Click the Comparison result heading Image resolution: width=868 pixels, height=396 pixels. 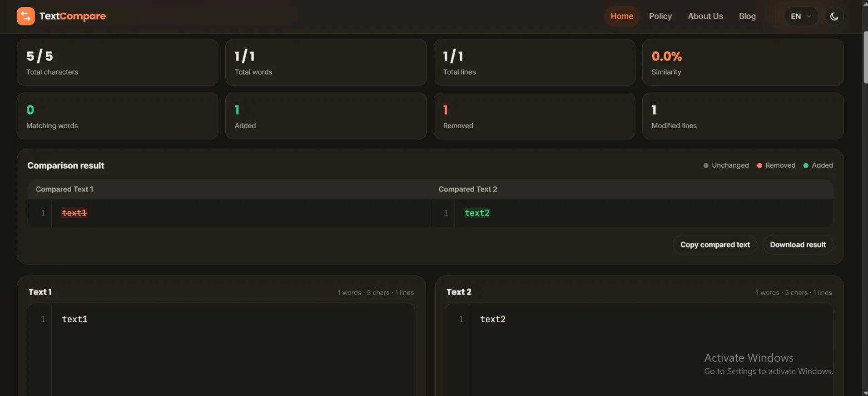[66, 165]
